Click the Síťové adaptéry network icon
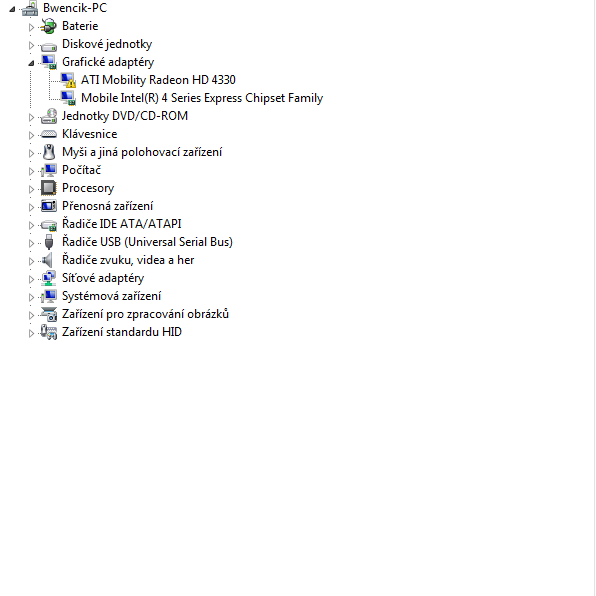596x596 pixels. point(49,278)
